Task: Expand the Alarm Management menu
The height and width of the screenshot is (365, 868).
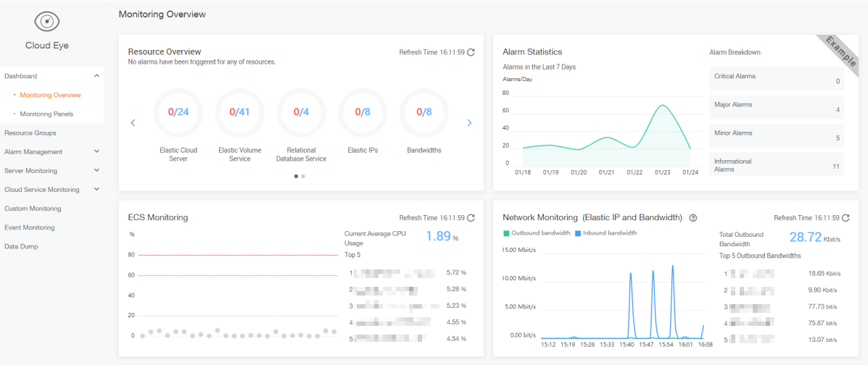Action: (96, 152)
